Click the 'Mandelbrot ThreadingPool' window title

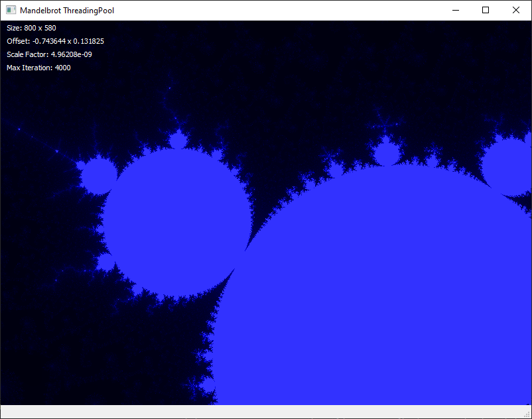(x=67, y=11)
